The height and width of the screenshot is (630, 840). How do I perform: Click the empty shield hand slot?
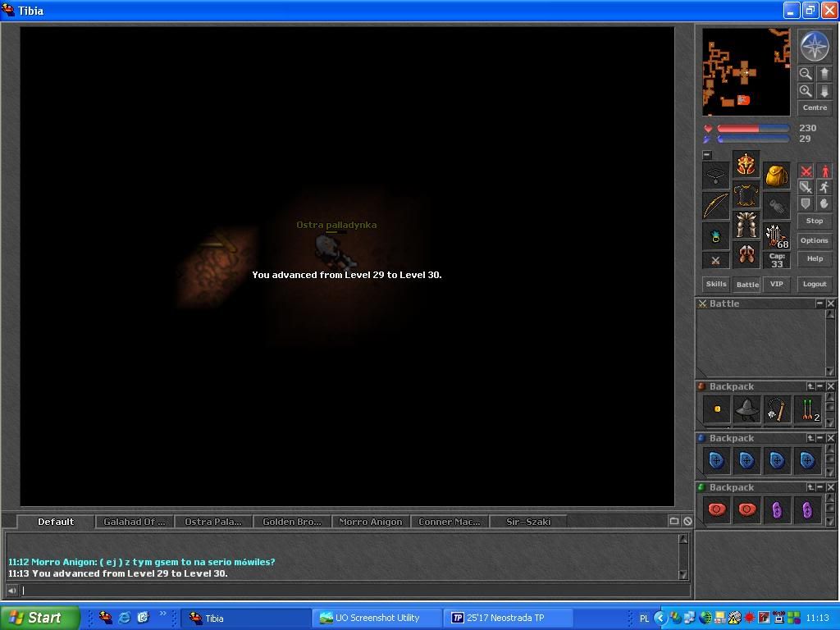point(776,206)
